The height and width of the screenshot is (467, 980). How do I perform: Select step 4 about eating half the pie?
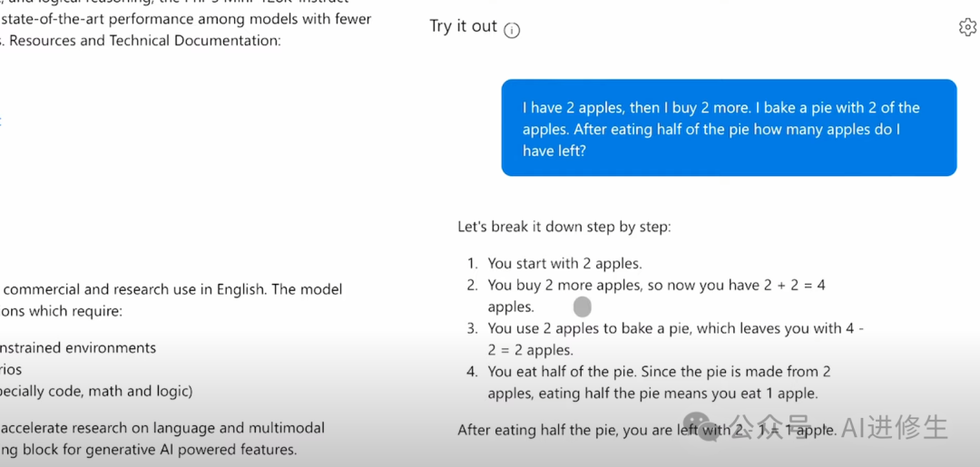click(651, 383)
